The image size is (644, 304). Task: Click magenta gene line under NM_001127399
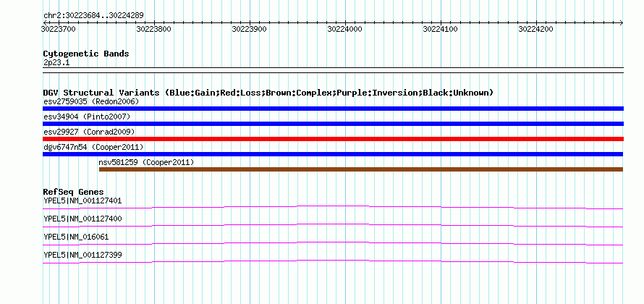(333, 261)
